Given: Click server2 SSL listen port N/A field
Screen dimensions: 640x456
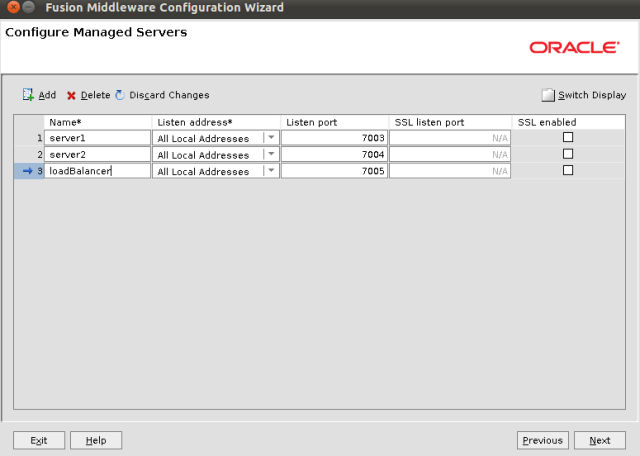Looking at the screenshot, I should coord(450,154).
